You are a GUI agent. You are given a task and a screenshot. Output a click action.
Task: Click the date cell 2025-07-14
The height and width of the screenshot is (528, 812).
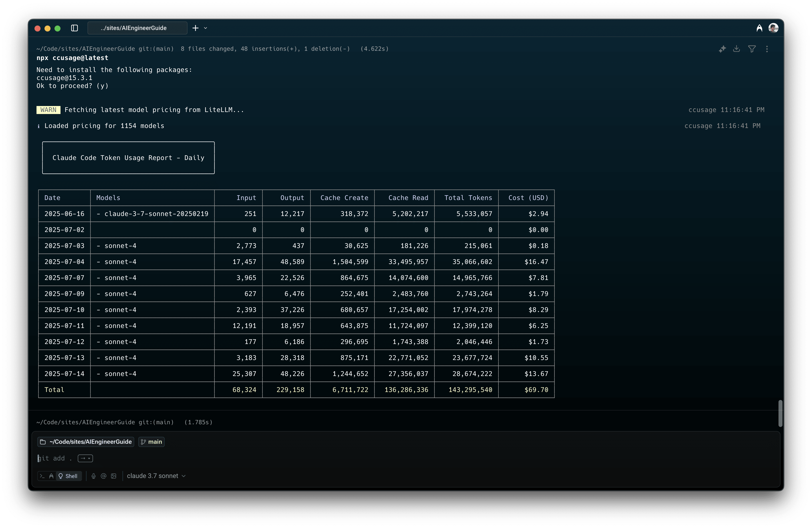click(64, 374)
